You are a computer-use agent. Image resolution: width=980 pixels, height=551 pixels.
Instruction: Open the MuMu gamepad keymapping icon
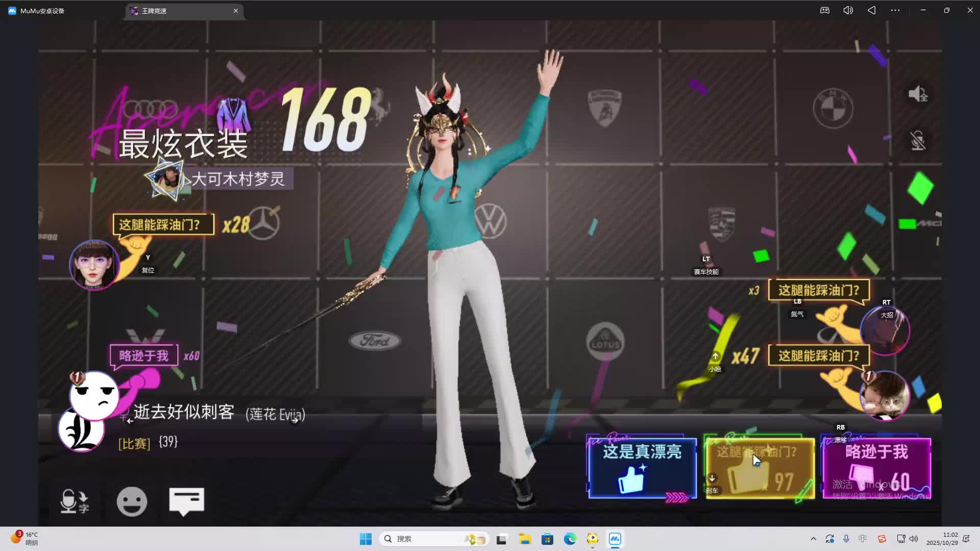825,10
